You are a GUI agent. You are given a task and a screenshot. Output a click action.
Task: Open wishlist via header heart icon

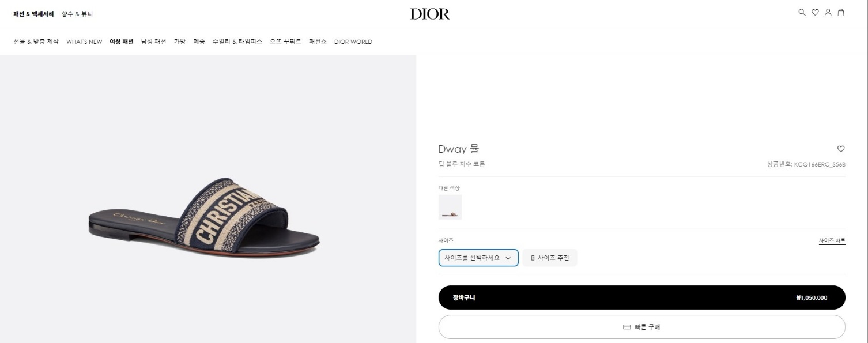click(x=815, y=12)
